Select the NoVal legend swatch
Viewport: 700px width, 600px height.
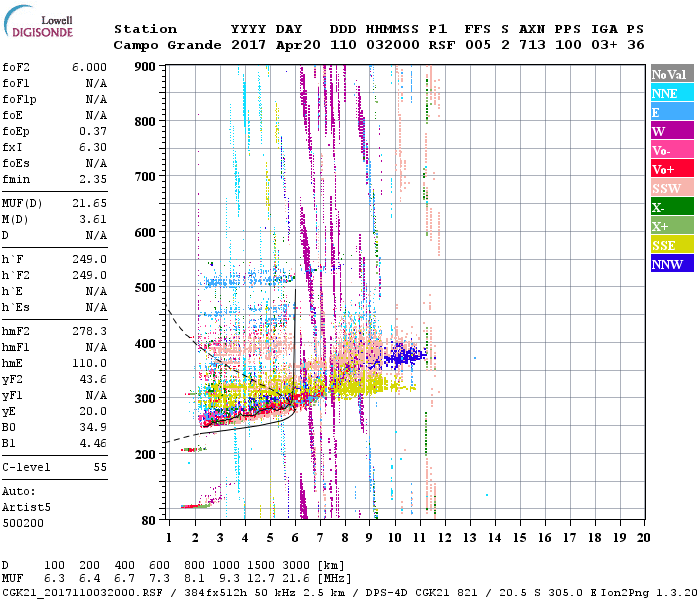[x=672, y=74]
